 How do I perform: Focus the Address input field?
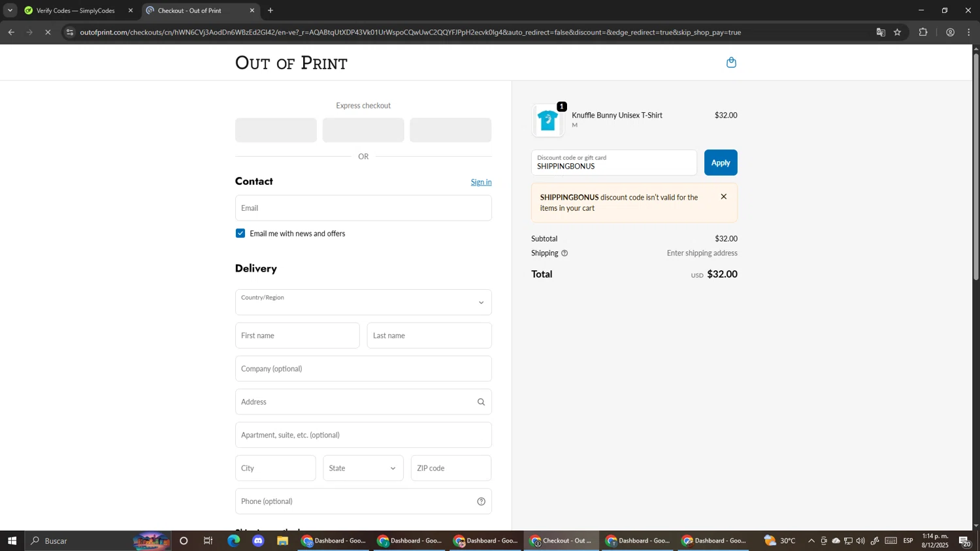coord(363,402)
